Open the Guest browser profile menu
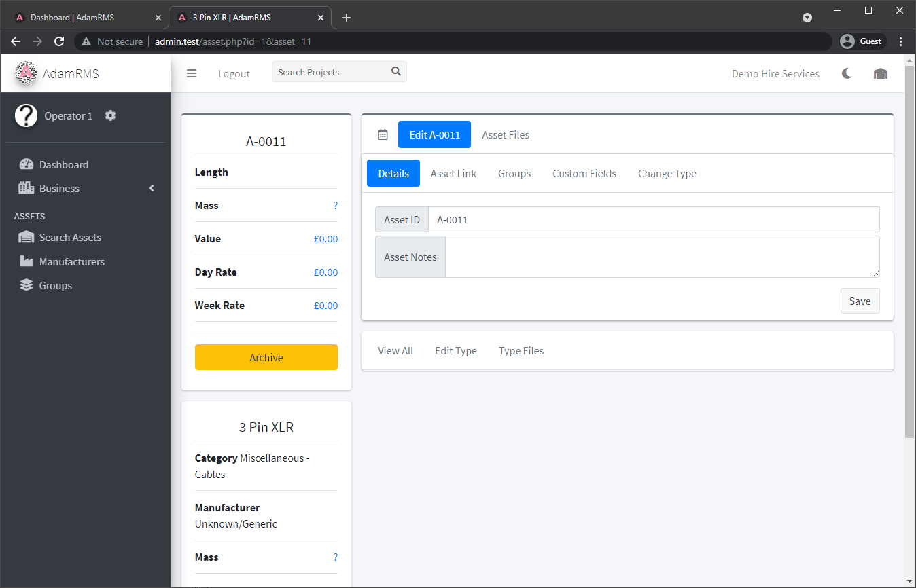 [x=862, y=41]
